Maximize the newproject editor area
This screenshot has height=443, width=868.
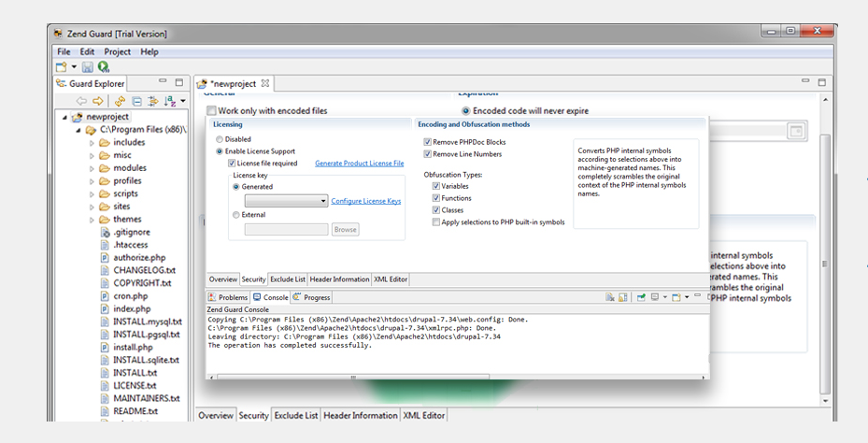822,82
